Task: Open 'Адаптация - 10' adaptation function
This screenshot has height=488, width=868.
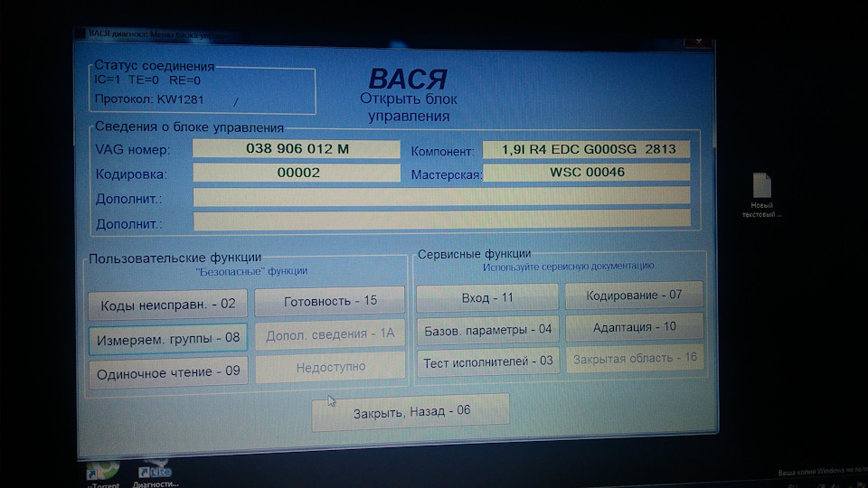Action: click(x=635, y=327)
